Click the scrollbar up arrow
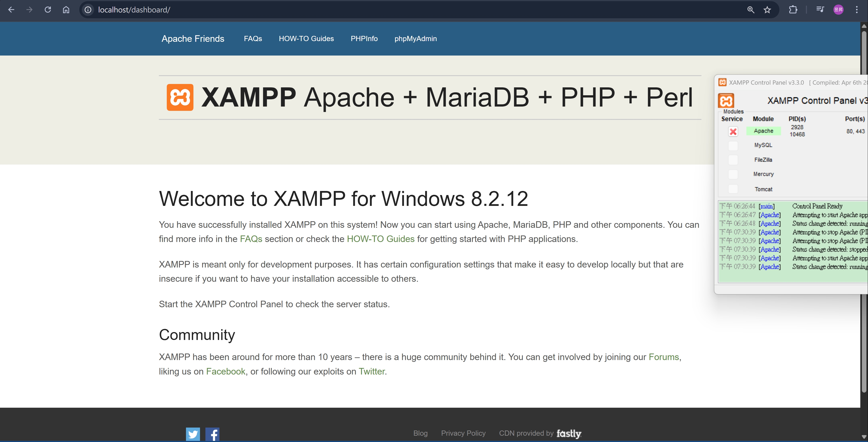The width and height of the screenshot is (868, 442). (x=864, y=26)
